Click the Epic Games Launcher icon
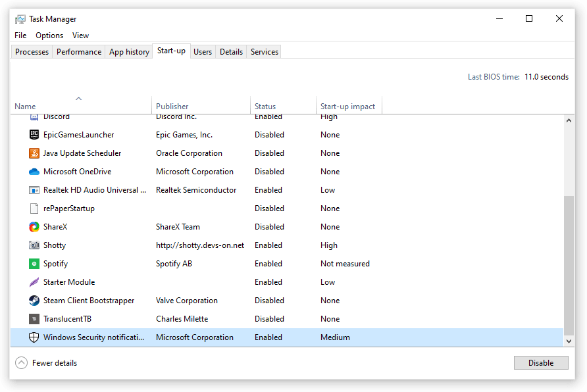 [34, 135]
